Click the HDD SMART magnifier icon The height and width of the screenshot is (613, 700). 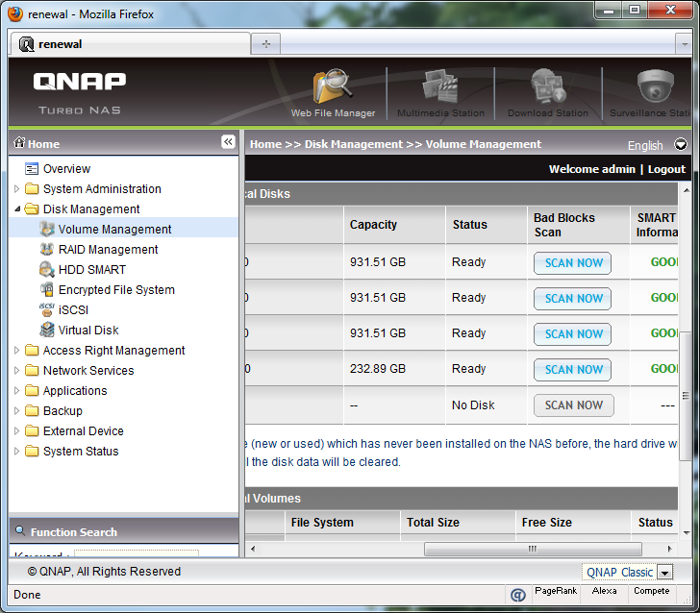coord(47,270)
